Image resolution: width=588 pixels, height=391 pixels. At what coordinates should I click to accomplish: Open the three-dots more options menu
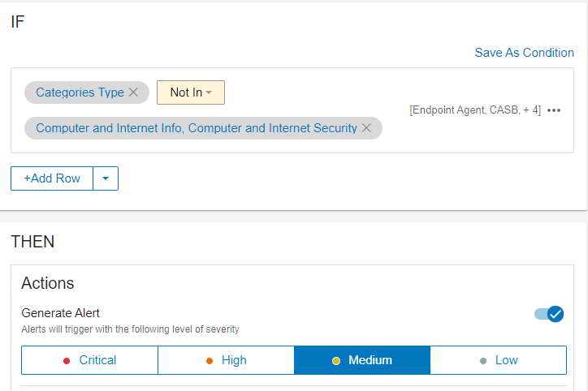click(x=555, y=110)
